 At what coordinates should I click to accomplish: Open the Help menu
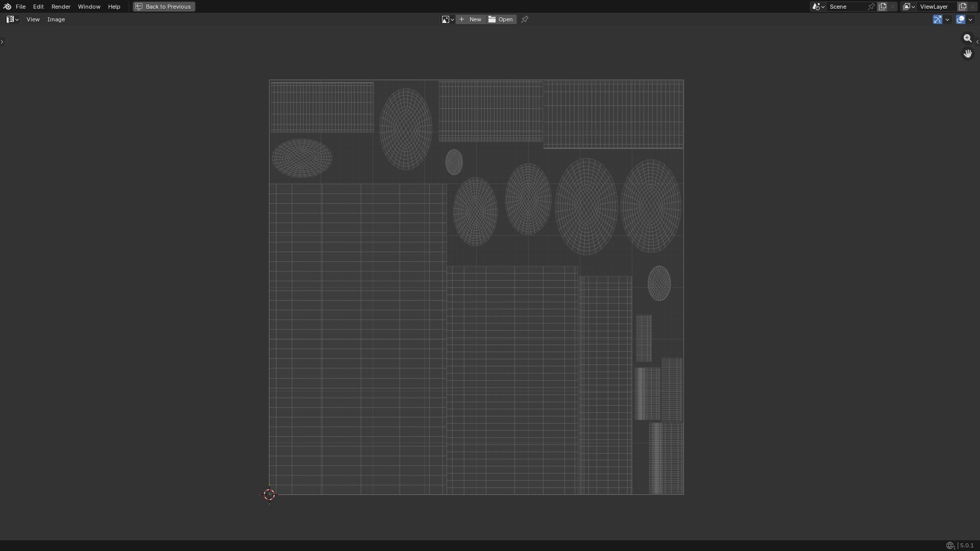[x=114, y=7]
